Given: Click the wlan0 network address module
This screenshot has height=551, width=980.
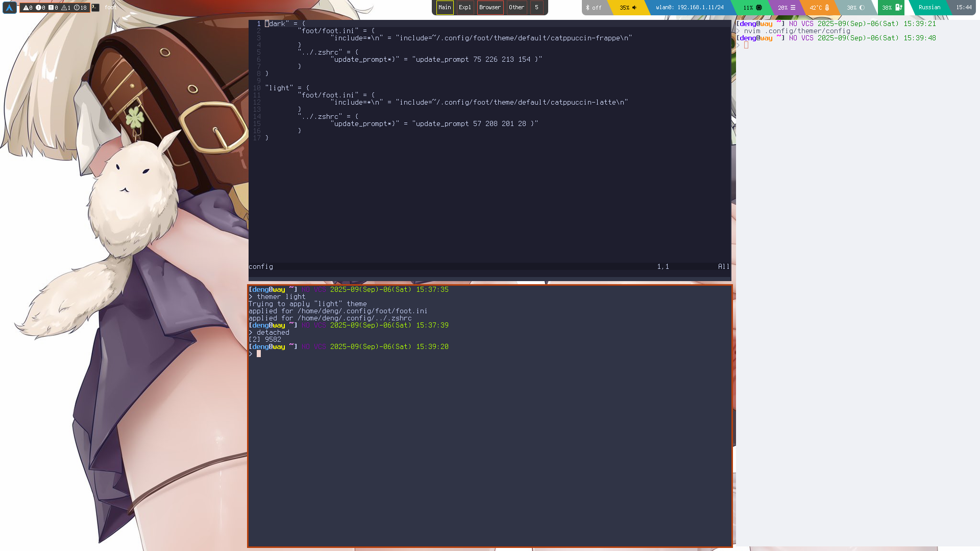Looking at the screenshot, I should [690, 8].
